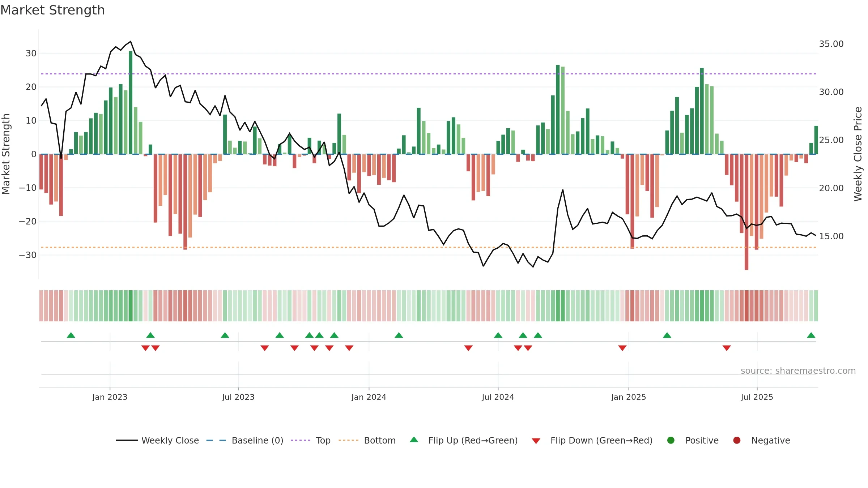Toggle the Negative legend entry
The height and width of the screenshot is (488, 868).
(x=761, y=440)
